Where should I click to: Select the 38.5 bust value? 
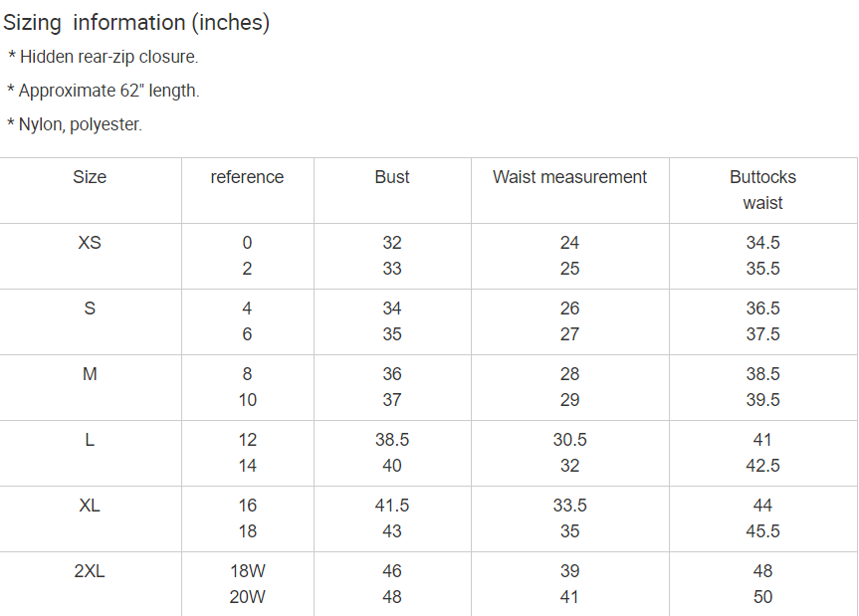click(x=392, y=440)
